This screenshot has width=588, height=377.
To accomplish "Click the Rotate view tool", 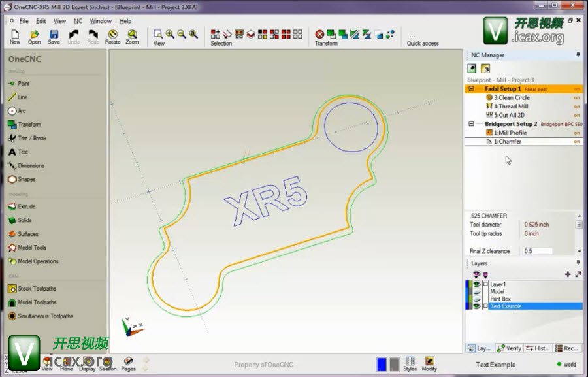I will point(112,37).
